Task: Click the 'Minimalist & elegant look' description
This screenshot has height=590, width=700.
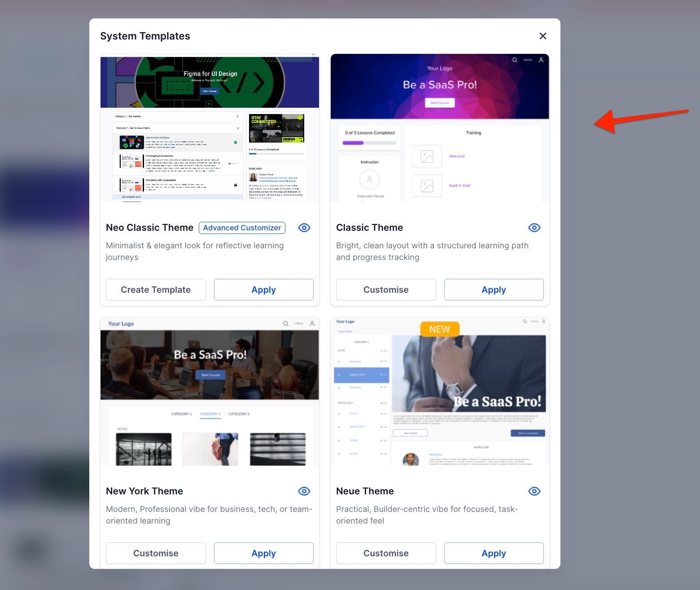Action: click(195, 251)
